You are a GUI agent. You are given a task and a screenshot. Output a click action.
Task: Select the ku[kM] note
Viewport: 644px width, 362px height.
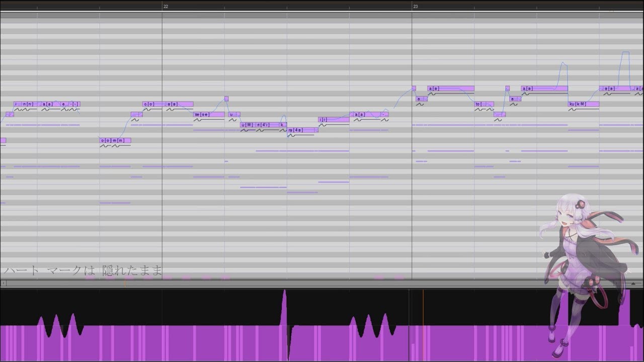click(x=584, y=104)
